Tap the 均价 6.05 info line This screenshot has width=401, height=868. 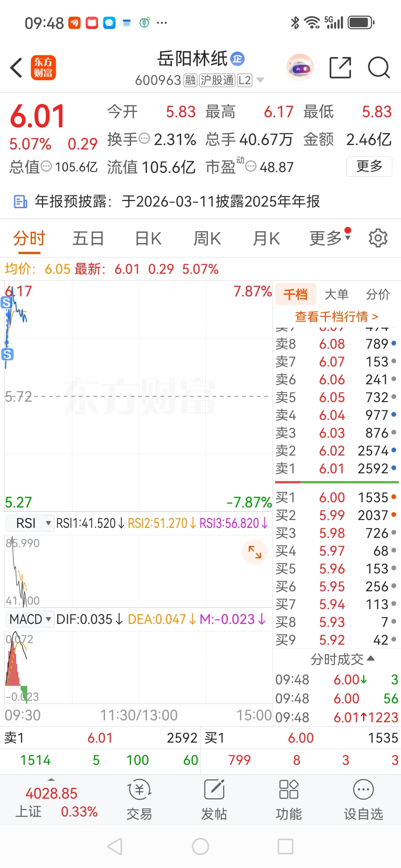click(38, 269)
